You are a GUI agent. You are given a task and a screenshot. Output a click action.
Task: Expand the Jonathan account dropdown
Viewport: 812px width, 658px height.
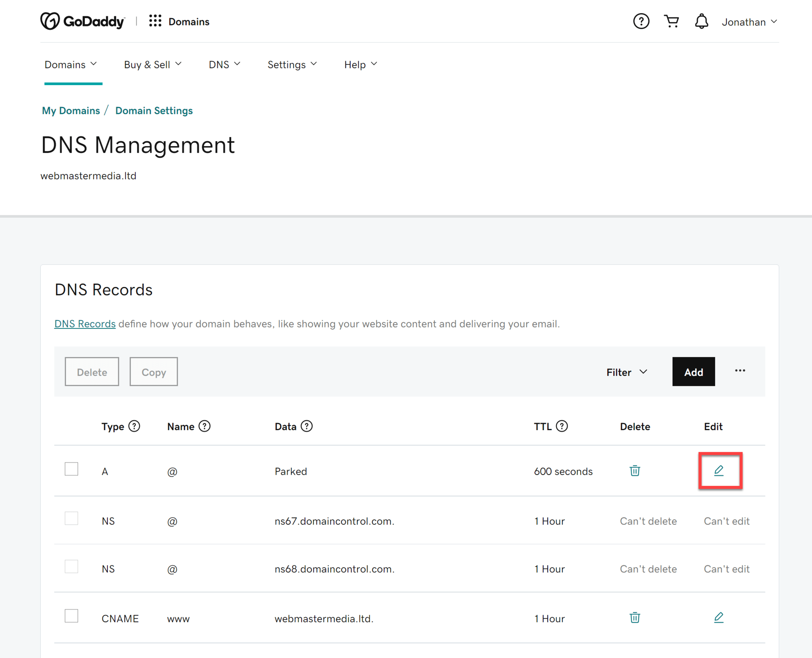[749, 22]
